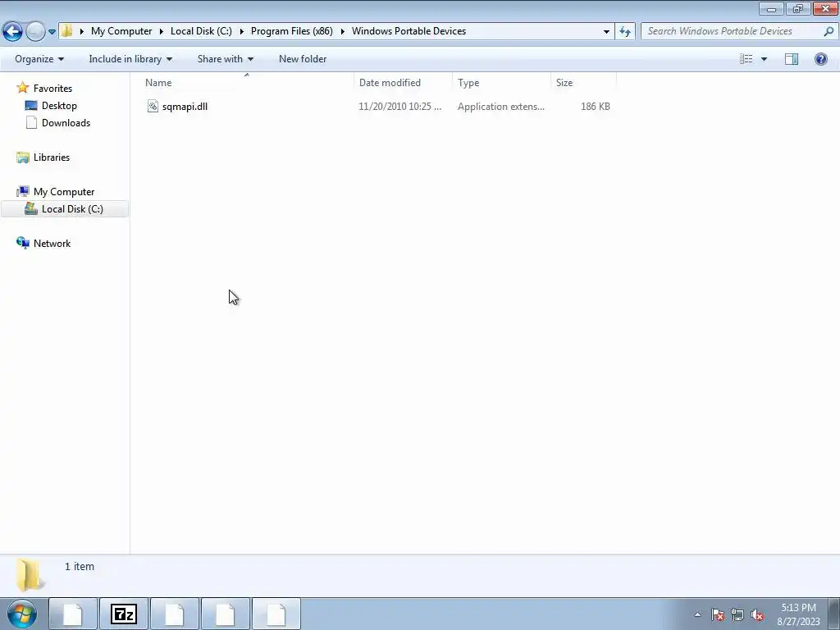
Task: Click the Downloads icon in Favorites
Action: 32,123
